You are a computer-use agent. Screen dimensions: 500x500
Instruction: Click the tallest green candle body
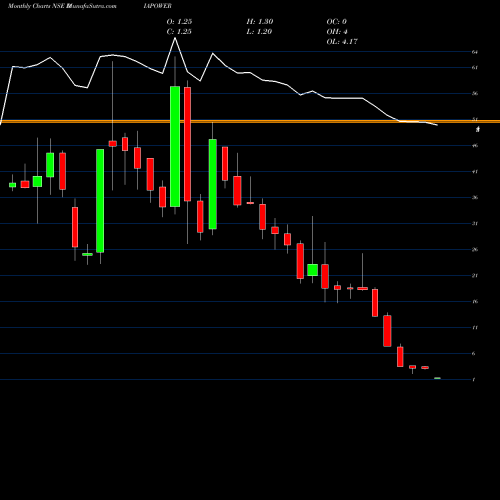(175, 147)
